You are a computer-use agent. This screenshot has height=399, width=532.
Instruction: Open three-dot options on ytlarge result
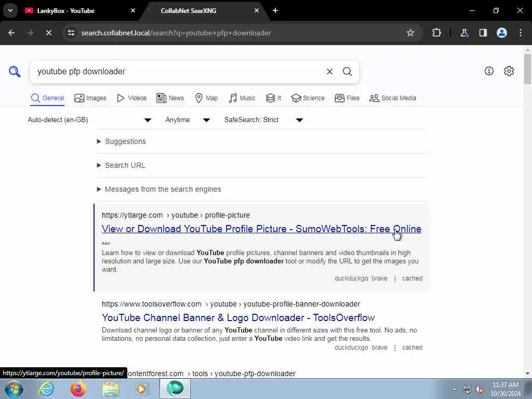tap(395, 279)
